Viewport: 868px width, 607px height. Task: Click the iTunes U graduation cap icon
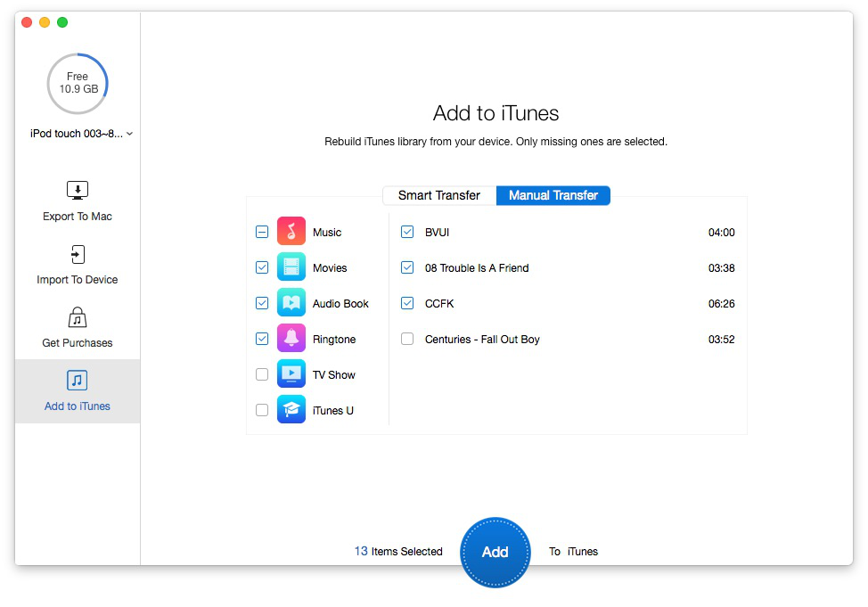click(291, 409)
